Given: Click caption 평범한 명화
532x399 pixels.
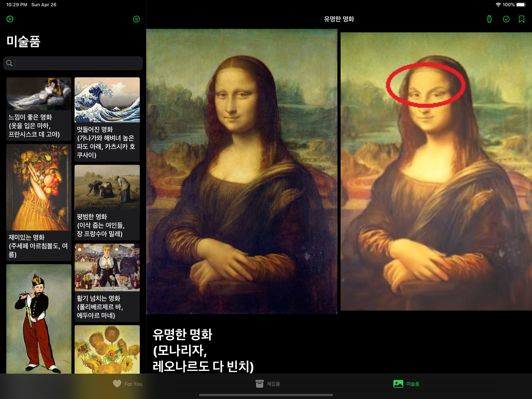Looking at the screenshot, I should [92, 217].
